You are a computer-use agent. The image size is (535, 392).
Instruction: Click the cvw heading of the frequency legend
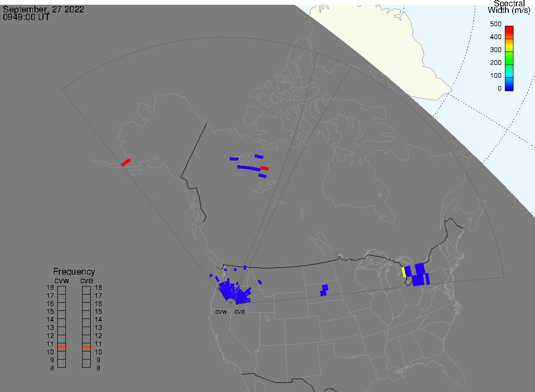[x=62, y=281]
